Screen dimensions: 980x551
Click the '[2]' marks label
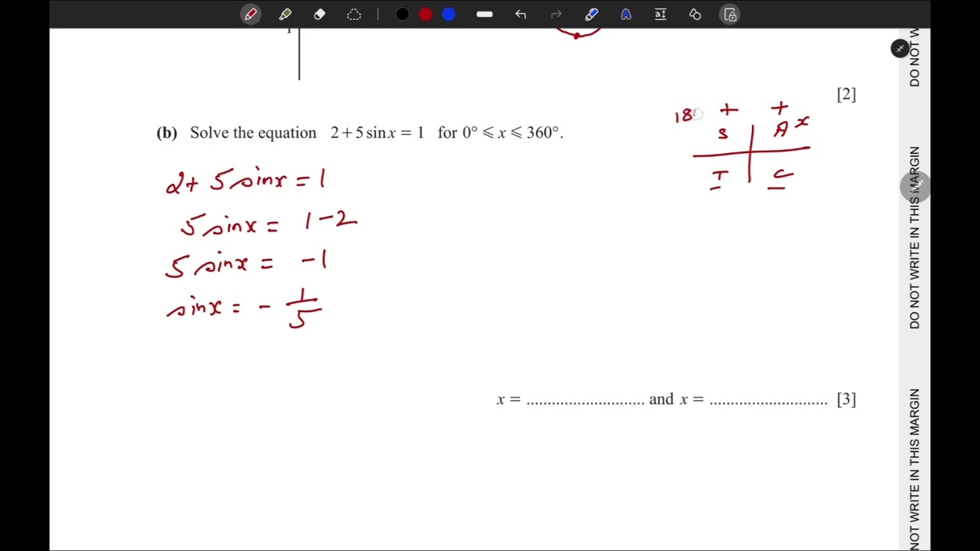pos(846,95)
